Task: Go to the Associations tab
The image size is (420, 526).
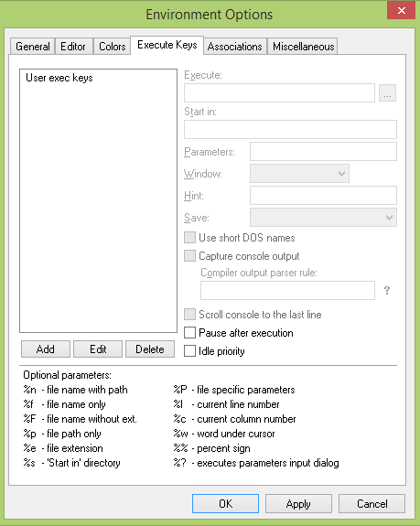Action: pyautogui.click(x=235, y=47)
